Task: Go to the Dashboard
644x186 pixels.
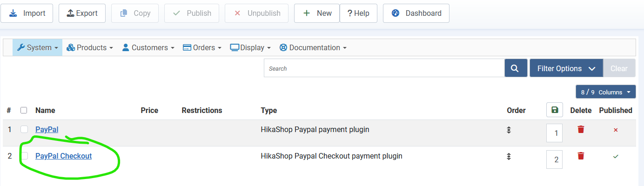Action: pos(416,13)
